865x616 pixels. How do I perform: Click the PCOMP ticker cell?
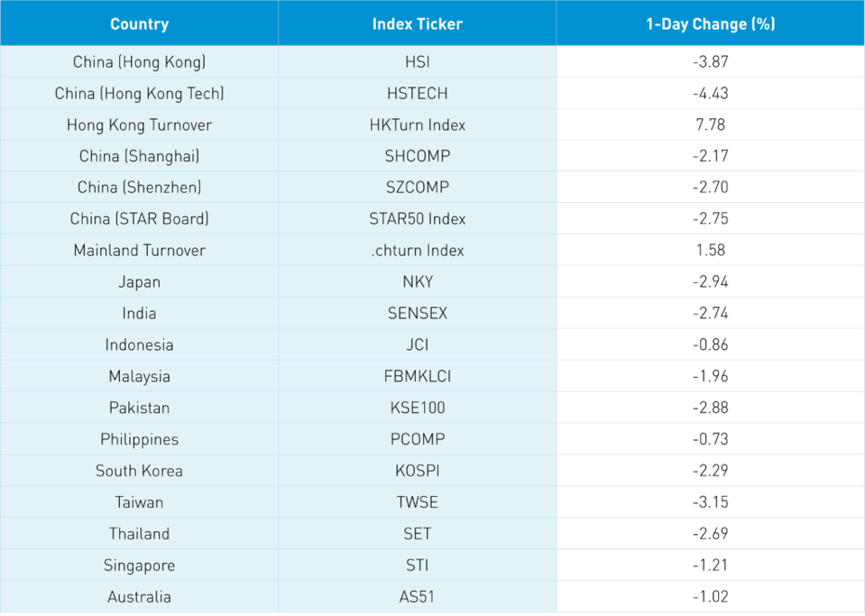point(417,439)
